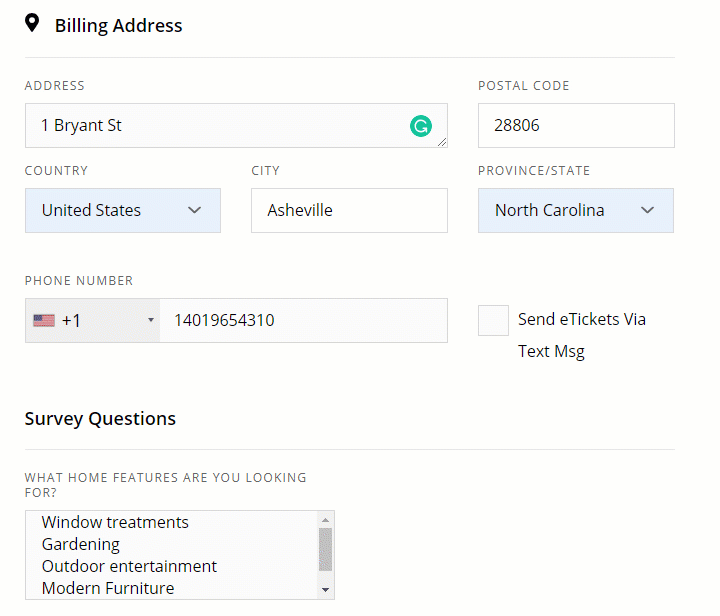Image resolution: width=720 pixels, height=616 pixels.
Task: Click the City field containing Asheville
Action: pos(348,211)
